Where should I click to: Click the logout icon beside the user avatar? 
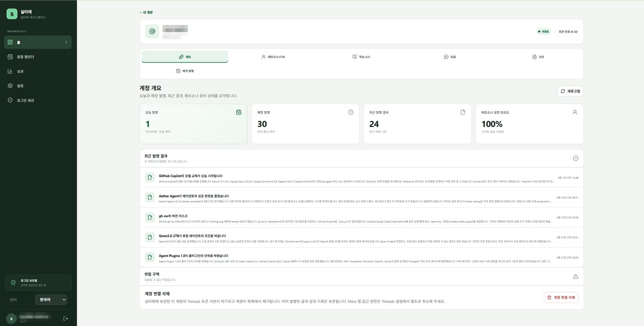(66, 318)
